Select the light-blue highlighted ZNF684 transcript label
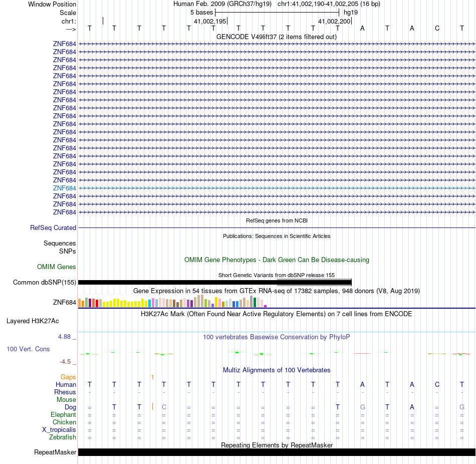Screen dimensions: 476x464 pos(64,188)
